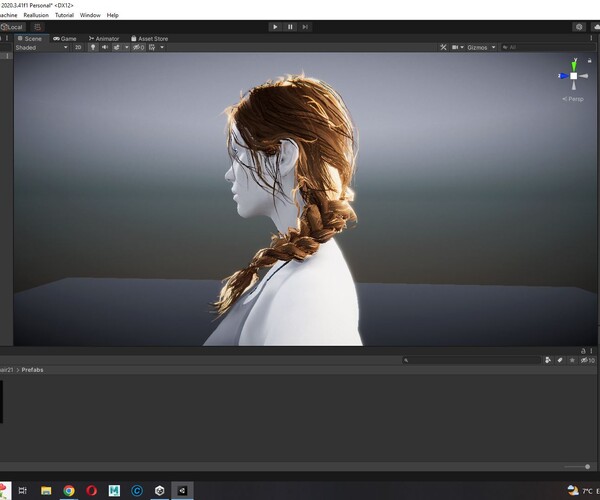
Task: Click the Project panel search field
Action: [x=471, y=360]
